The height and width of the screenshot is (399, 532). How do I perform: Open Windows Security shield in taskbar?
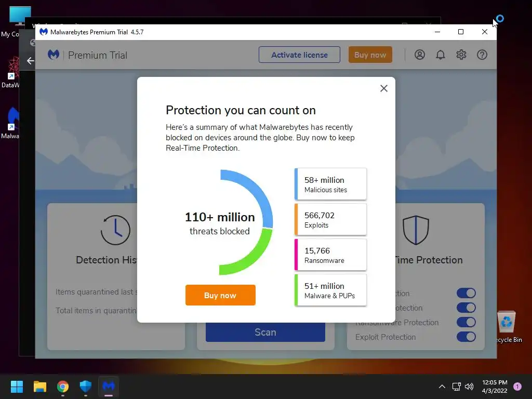point(86,387)
